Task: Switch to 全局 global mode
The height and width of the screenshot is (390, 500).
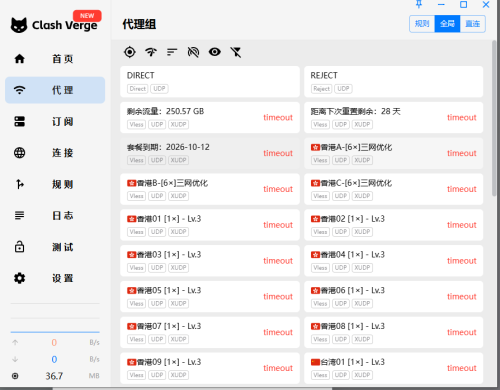Action: (447, 24)
